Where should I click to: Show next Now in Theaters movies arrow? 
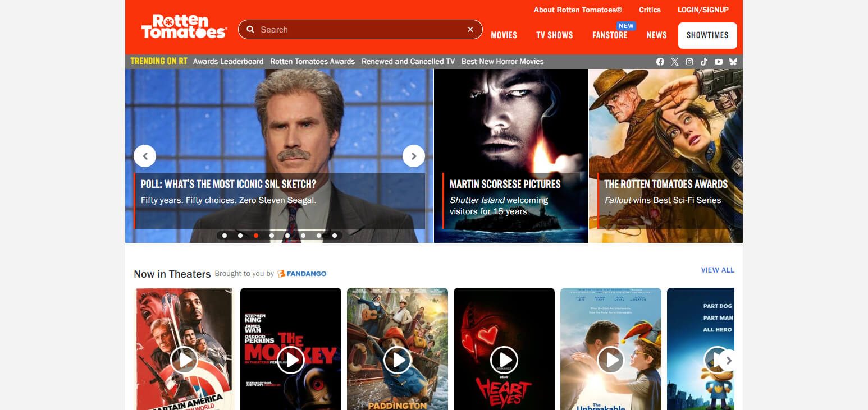pos(728,361)
